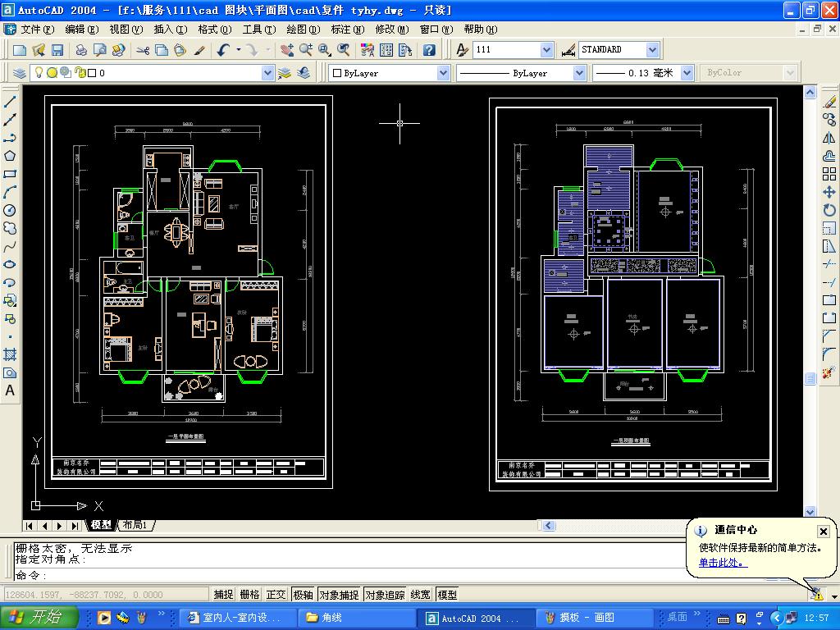Open the 标注(N) menu
The image size is (840, 630).
coord(347,30)
